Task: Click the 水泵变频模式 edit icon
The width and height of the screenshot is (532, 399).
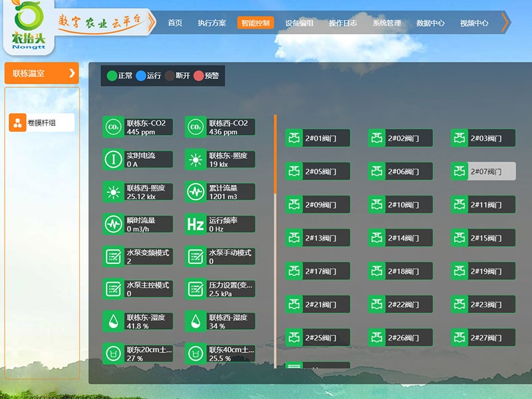Action: coord(113,257)
